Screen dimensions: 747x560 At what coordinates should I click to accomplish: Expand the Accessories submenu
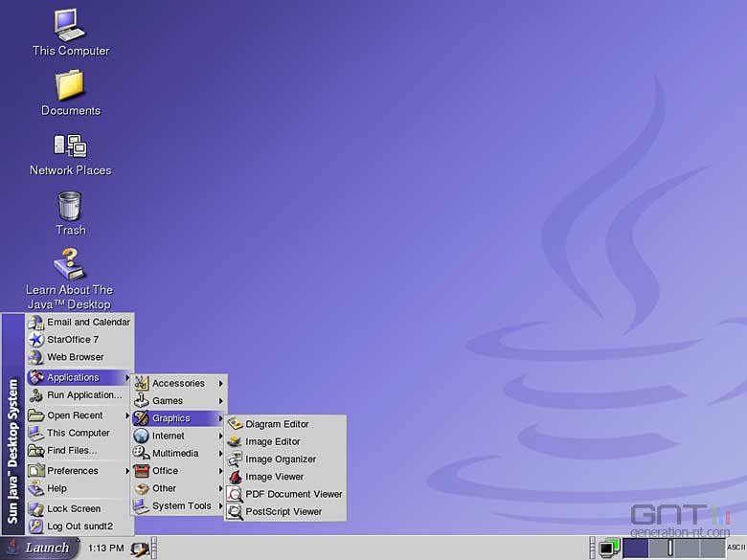point(179,383)
